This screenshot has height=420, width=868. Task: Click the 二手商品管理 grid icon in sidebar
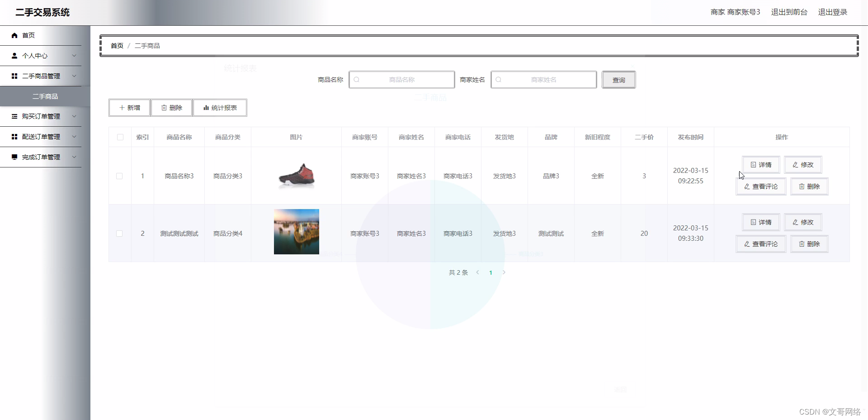tap(14, 76)
